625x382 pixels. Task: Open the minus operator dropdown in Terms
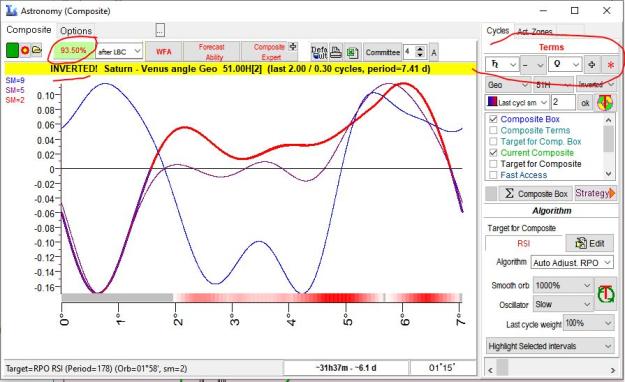pos(533,64)
